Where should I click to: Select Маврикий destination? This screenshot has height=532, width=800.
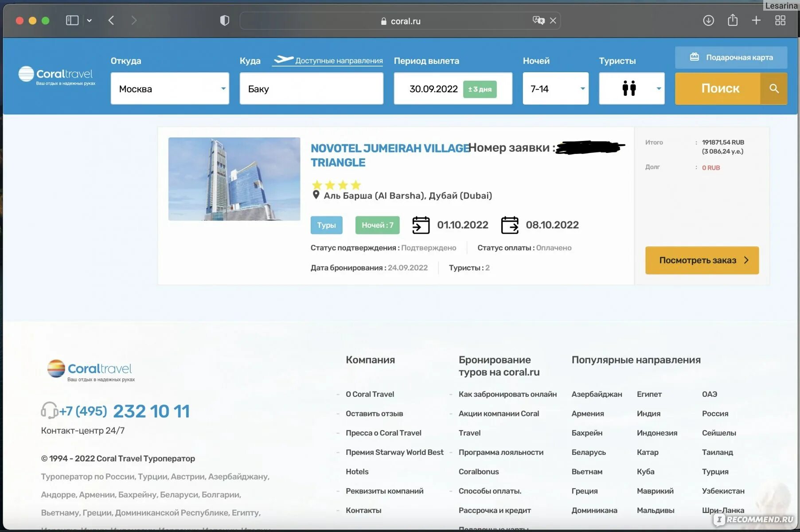[655, 491]
